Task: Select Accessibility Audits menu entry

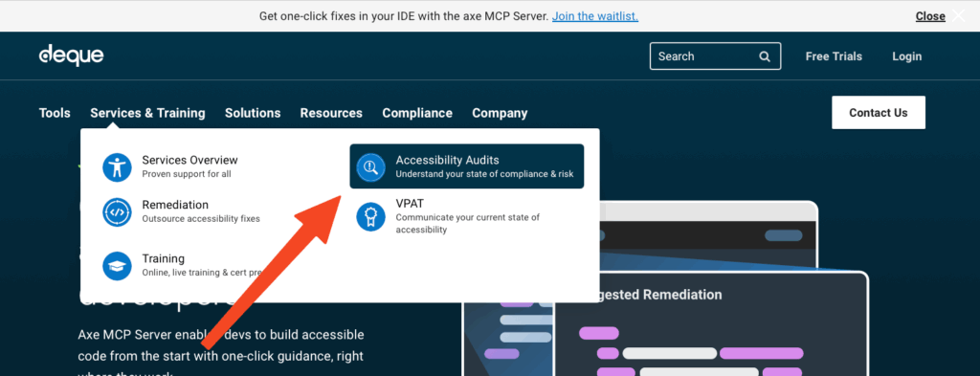Action: [x=467, y=166]
